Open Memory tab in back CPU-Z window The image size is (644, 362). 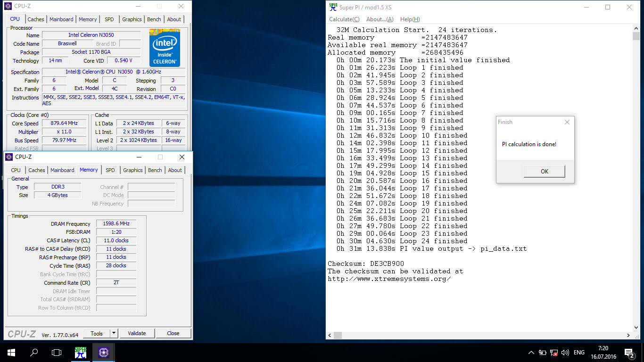(x=88, y=19)
